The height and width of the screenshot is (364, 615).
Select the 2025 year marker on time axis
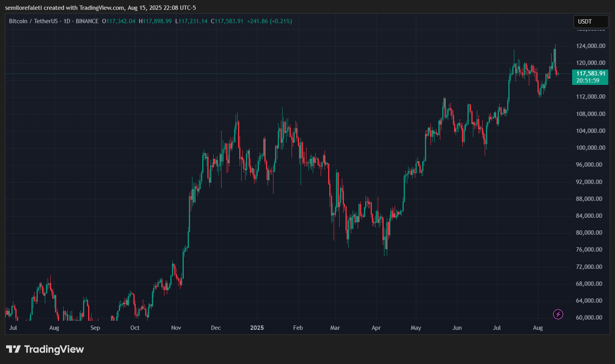point(257,328)
